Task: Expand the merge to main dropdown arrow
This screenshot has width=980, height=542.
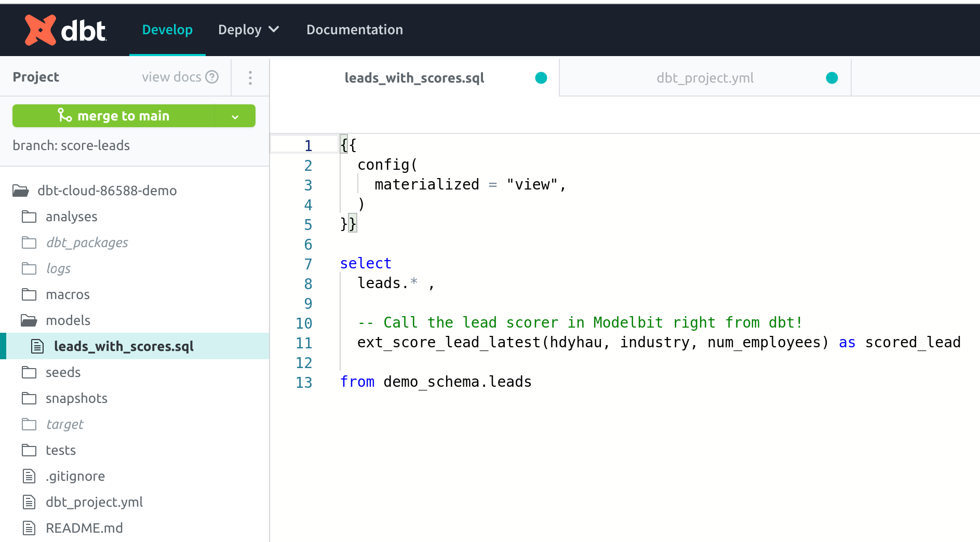Action: pos(235,116)
